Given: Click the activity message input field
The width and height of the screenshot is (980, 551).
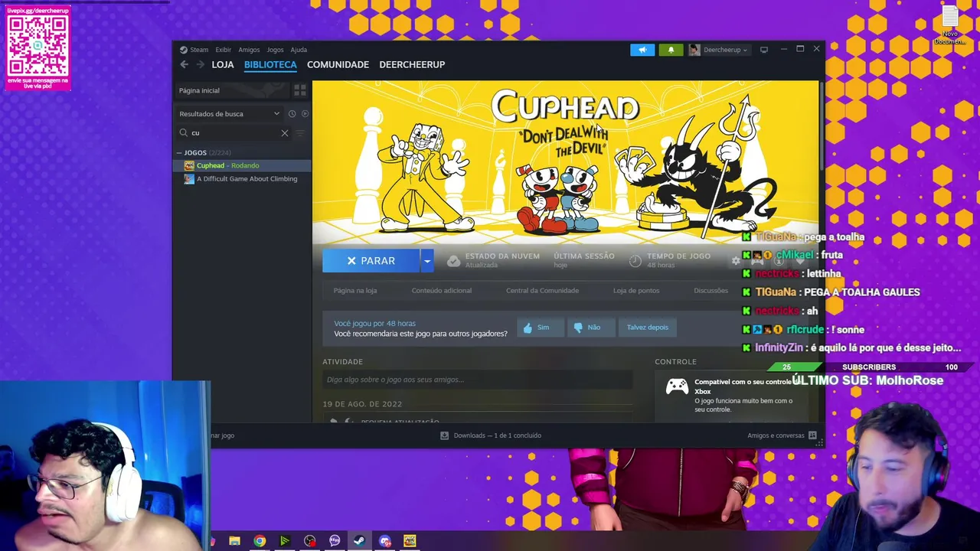Looking at the screenshot, I should tap(478, 380).
